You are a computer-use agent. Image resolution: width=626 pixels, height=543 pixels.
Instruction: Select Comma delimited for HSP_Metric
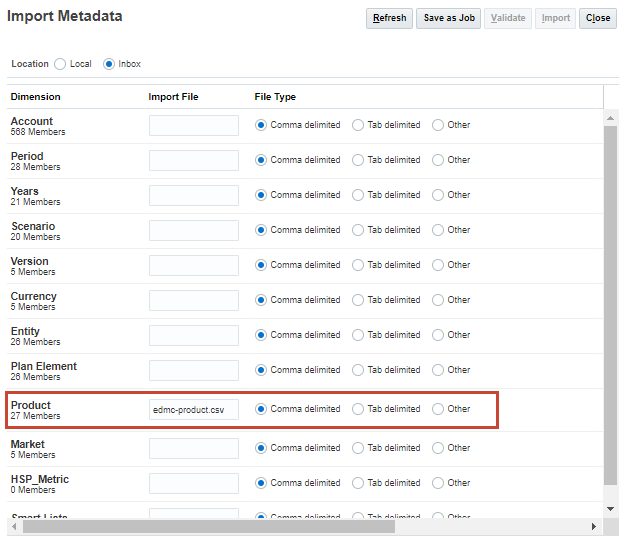point(261,483)
